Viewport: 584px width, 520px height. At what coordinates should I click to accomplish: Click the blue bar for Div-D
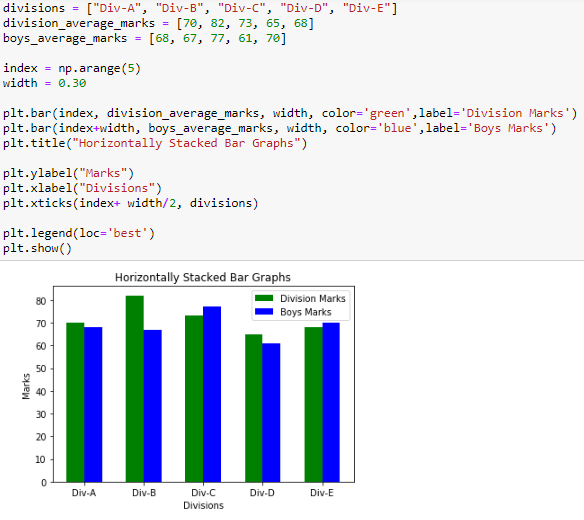tap(271, 413)
